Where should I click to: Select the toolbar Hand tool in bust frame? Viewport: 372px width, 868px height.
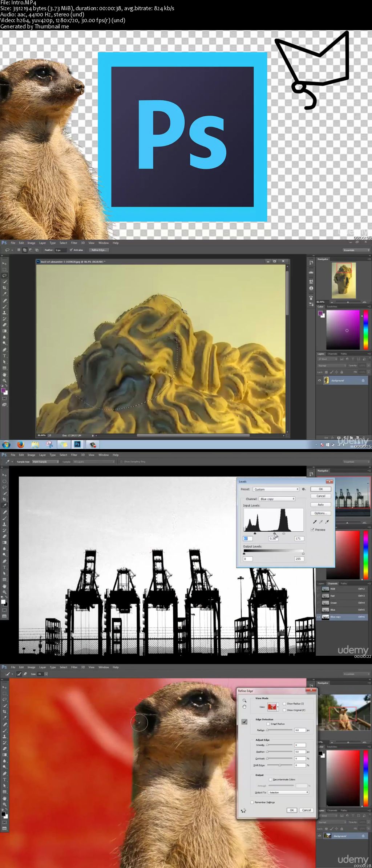tap(5, 374)
